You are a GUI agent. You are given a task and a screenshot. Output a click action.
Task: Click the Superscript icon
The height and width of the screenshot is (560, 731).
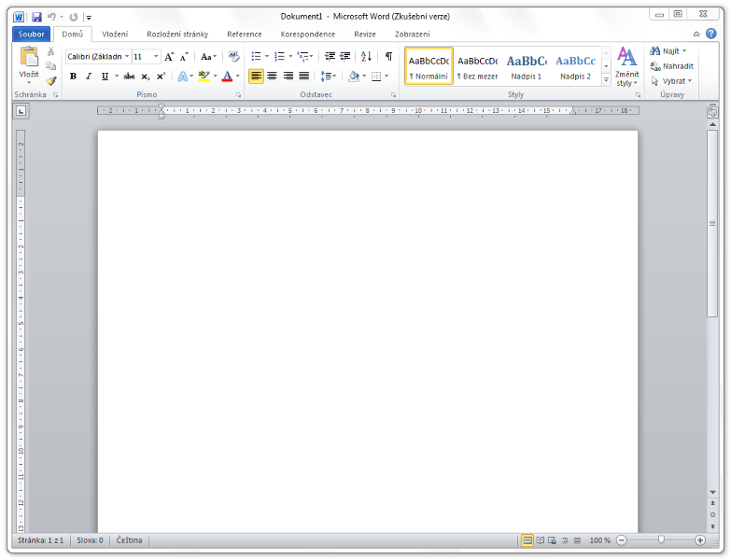point(161,77)
